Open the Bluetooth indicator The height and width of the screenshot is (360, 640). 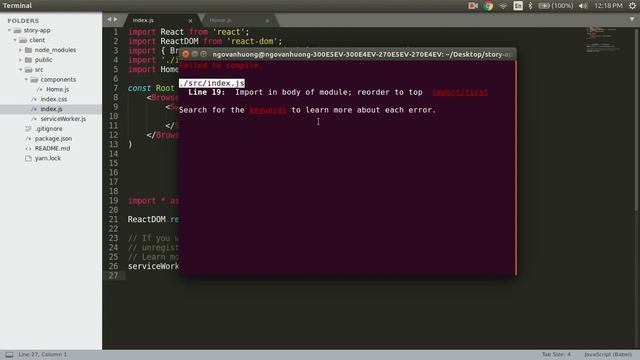click(x=530, y=6)
